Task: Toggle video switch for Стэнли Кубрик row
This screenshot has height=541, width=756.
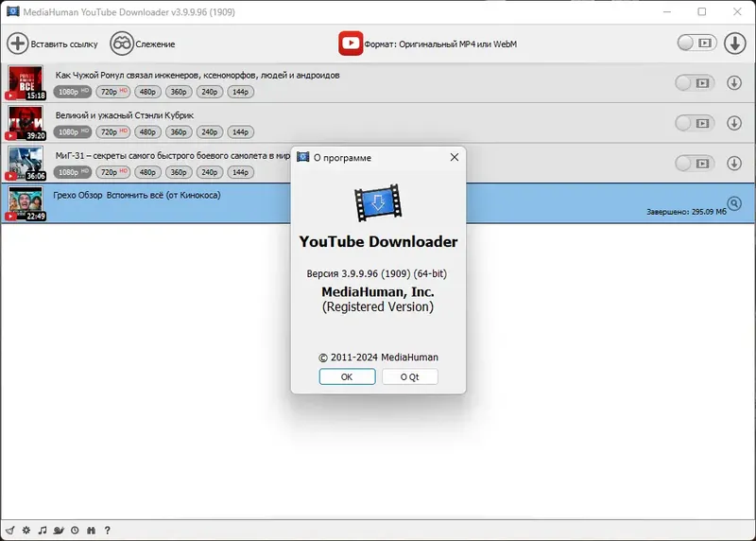Action: (x=695, y=123)
